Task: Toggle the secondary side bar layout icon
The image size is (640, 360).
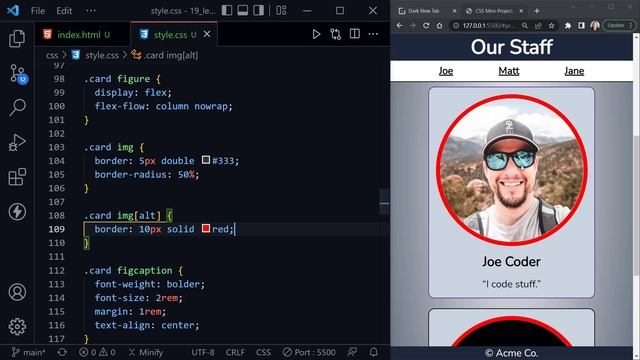Action: point(258,11)
